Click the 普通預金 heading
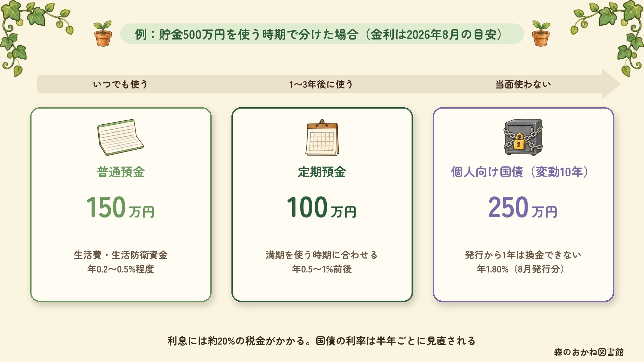 [121, 172]
